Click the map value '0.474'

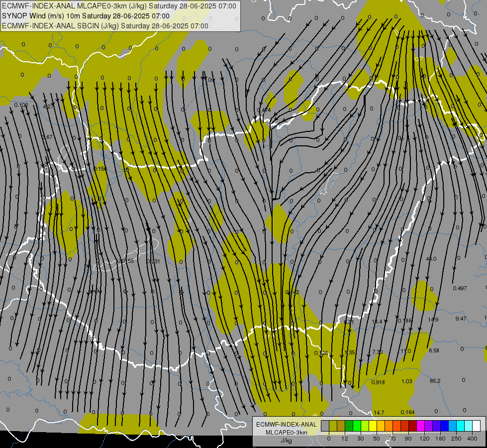[x=264, y=110]
